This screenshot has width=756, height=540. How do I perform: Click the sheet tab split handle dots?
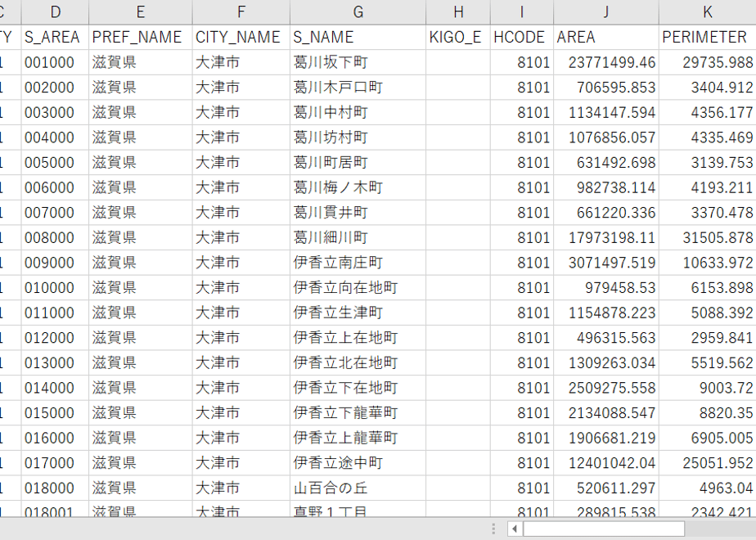click(493, 529)
